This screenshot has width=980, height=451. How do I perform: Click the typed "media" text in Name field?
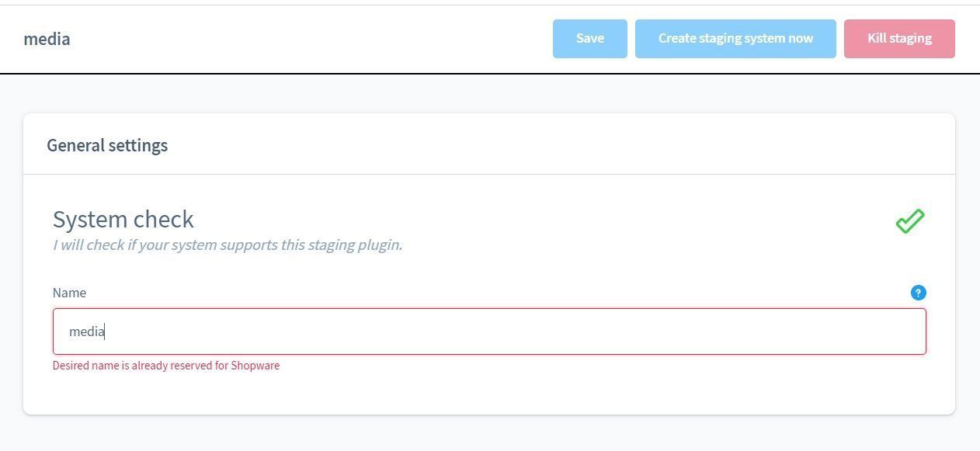tap(86, 331)
